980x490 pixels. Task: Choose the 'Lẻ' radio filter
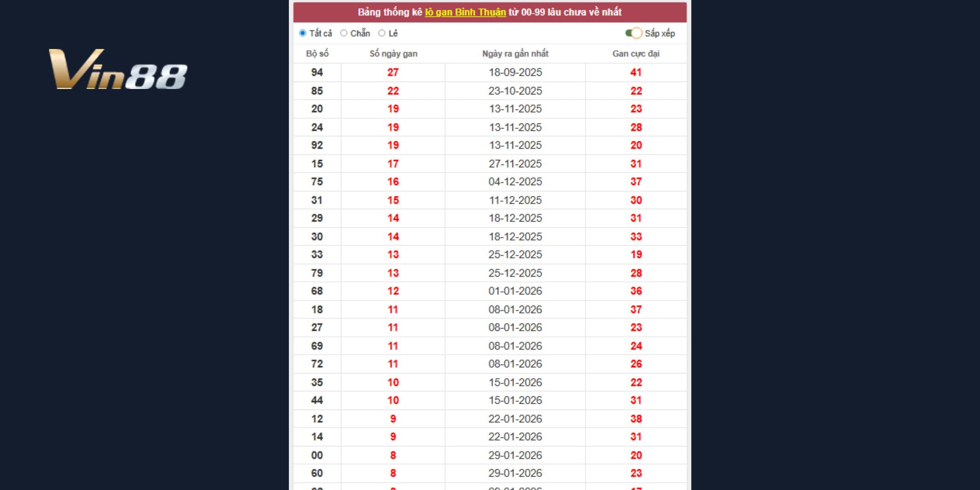pos(382,33)
